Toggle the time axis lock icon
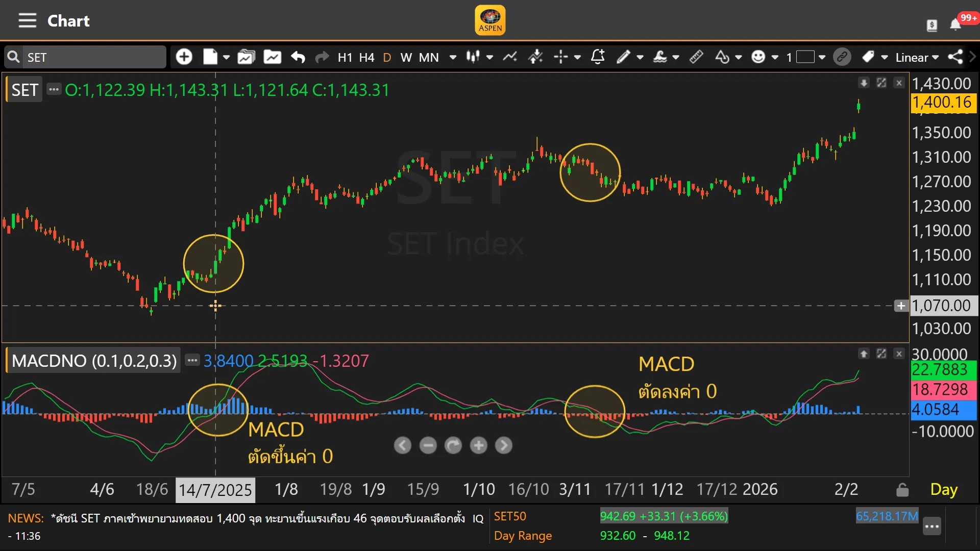The height and width of the screenshot is (551, 980). (902, 490)
